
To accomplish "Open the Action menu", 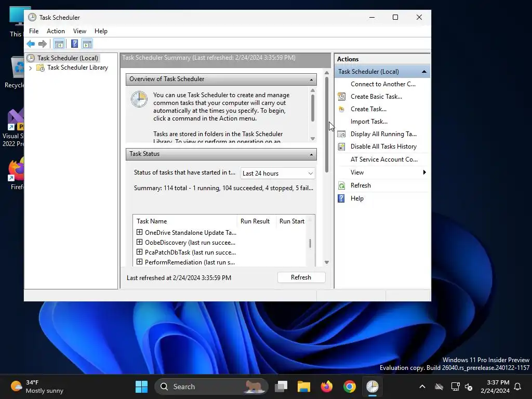I will coord(56,31).
